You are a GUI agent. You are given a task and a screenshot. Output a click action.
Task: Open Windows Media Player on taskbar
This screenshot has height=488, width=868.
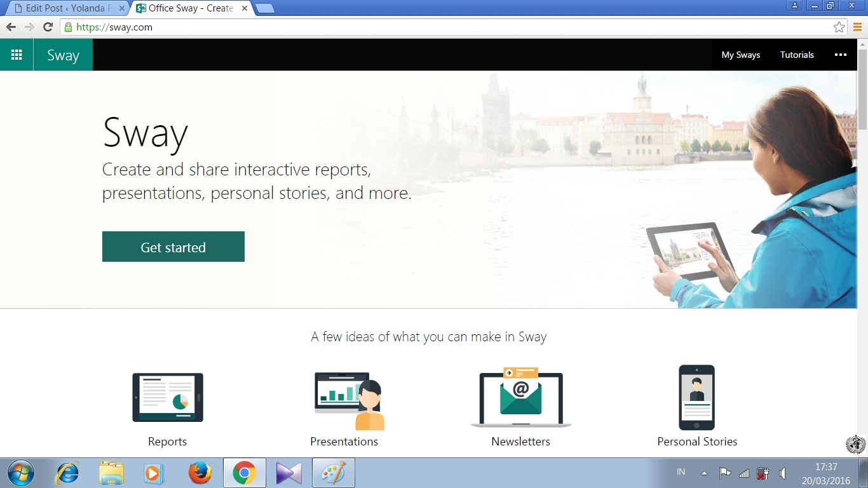pos(154,473)
